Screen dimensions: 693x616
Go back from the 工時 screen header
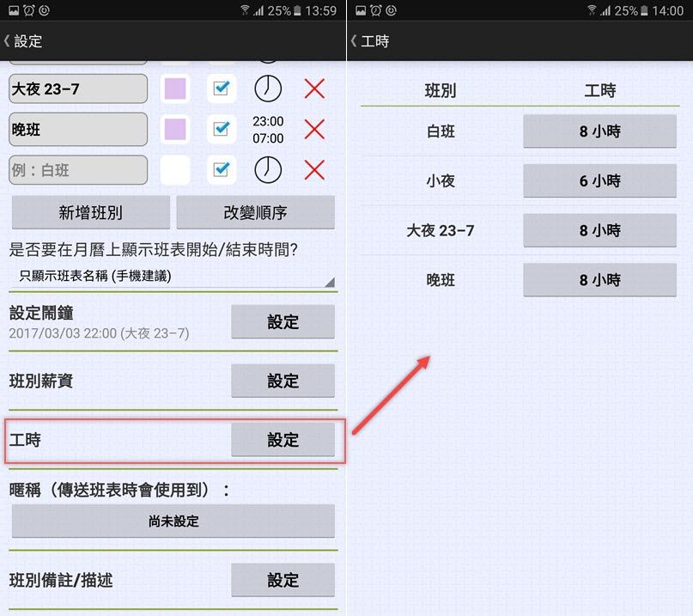[x=354, y=41]
